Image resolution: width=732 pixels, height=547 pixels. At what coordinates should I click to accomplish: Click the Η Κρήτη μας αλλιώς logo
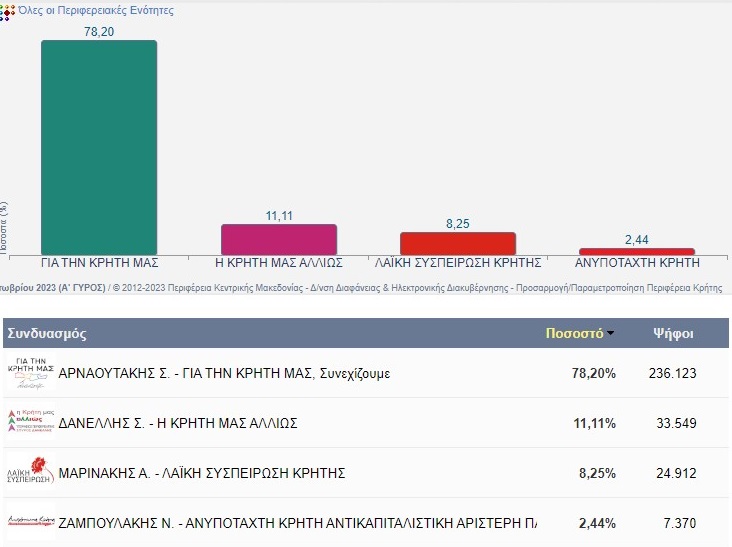click(30, 423)
